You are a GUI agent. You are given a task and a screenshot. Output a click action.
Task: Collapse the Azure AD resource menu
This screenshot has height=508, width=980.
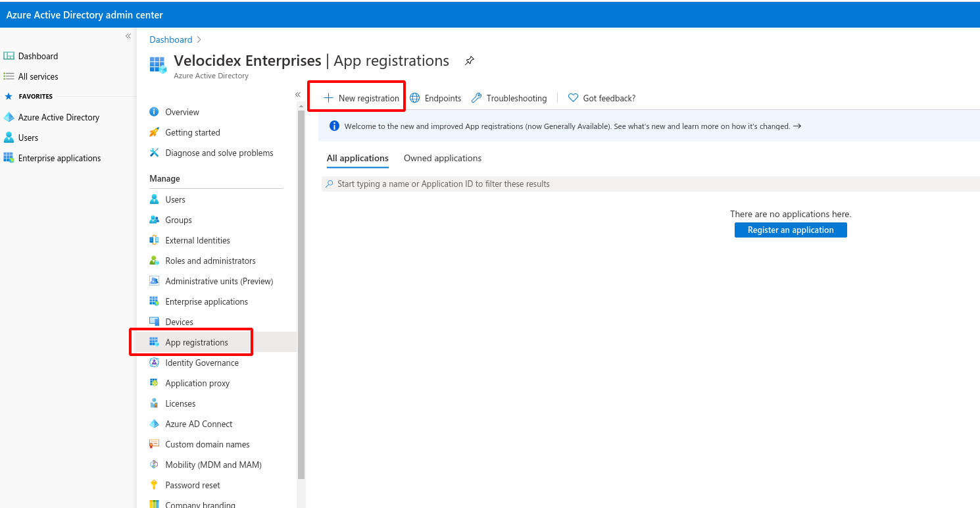(297, 95)
